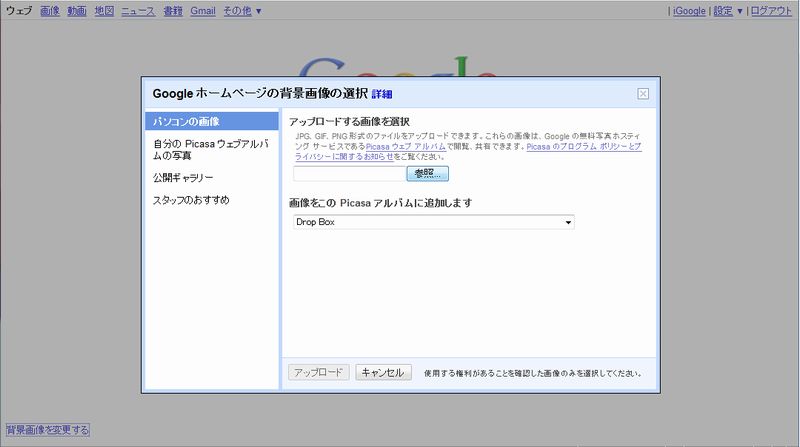This screenshot has width=800, height=447.
Task: Click ウェブ in the top navigation
Action: pyautogui.click(x=19, y=11)
